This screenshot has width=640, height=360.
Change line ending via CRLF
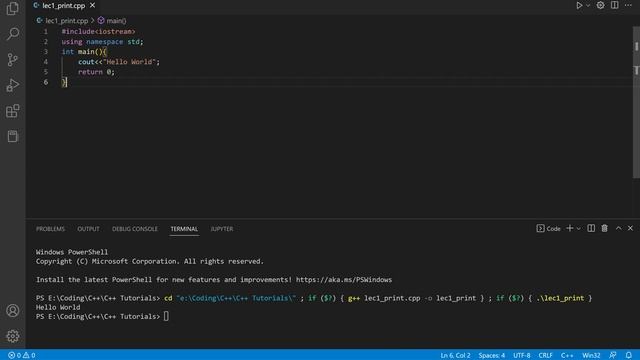[545, 356]
